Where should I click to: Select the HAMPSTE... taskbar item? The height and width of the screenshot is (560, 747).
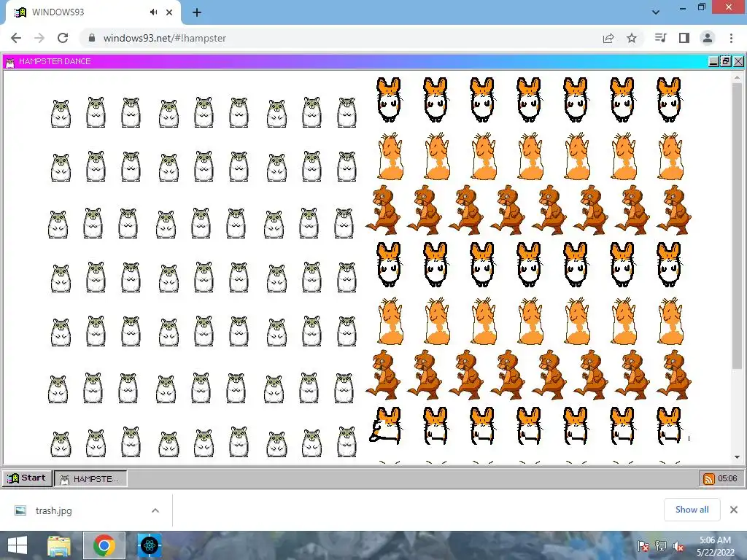click(90, 478)
